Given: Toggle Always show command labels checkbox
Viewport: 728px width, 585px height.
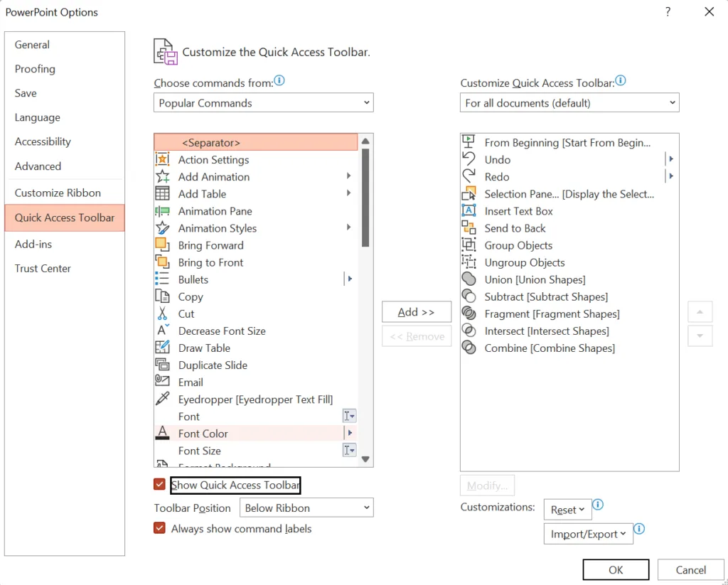Looking at the screenshot, I should click(x=159, y=528).
